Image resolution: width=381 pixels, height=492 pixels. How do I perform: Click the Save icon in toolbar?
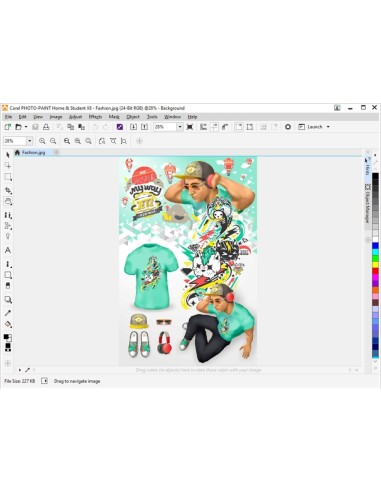[35, 127]
